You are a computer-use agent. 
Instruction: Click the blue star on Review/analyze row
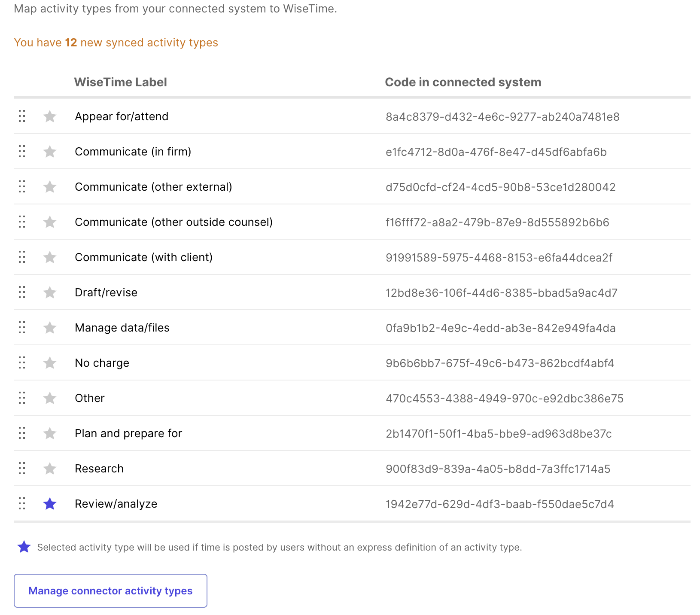[50, 504]
